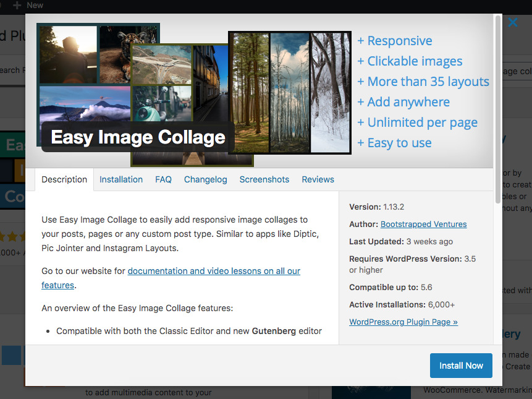
Task: Visit the WordPress.org Plugin Page link
Action: pyautogui.click(x=403, y=322)
